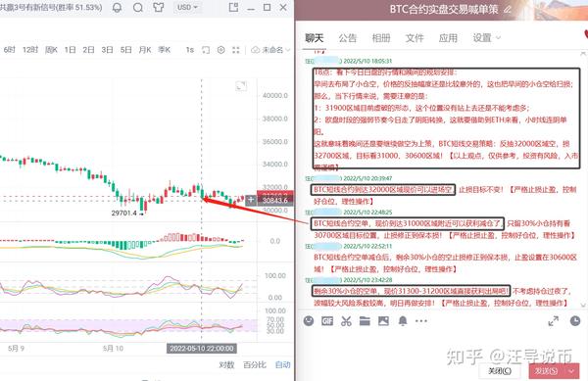Select the 3日 timeframe
588x381 pixels.
(107, 50)
